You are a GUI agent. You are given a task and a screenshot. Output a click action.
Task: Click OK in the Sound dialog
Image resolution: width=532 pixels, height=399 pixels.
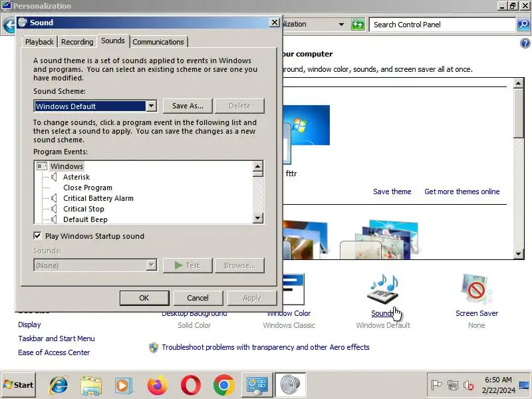point(144,298)
